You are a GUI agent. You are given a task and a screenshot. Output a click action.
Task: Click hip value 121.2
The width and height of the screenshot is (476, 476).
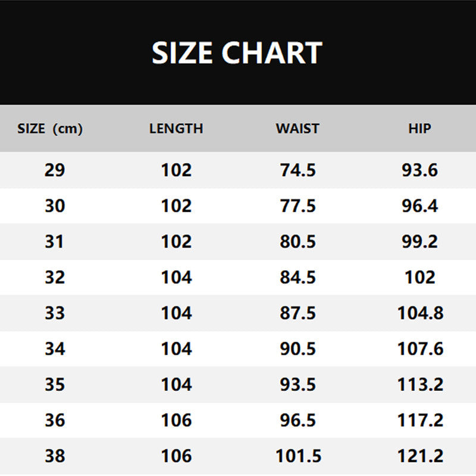[x=420, y=456]
